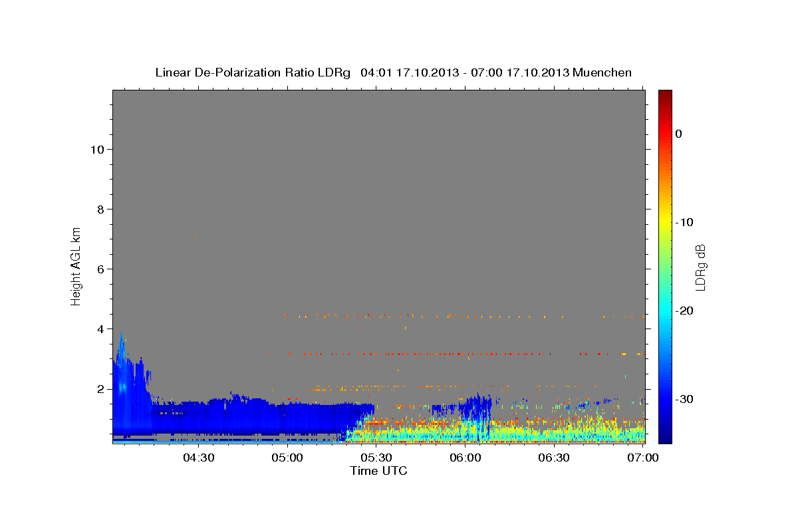The width and height of the screenshot is (798, 532).
Task: Click the 'LDRg dB' colorbar label
Action: click(x=700, y=267)
